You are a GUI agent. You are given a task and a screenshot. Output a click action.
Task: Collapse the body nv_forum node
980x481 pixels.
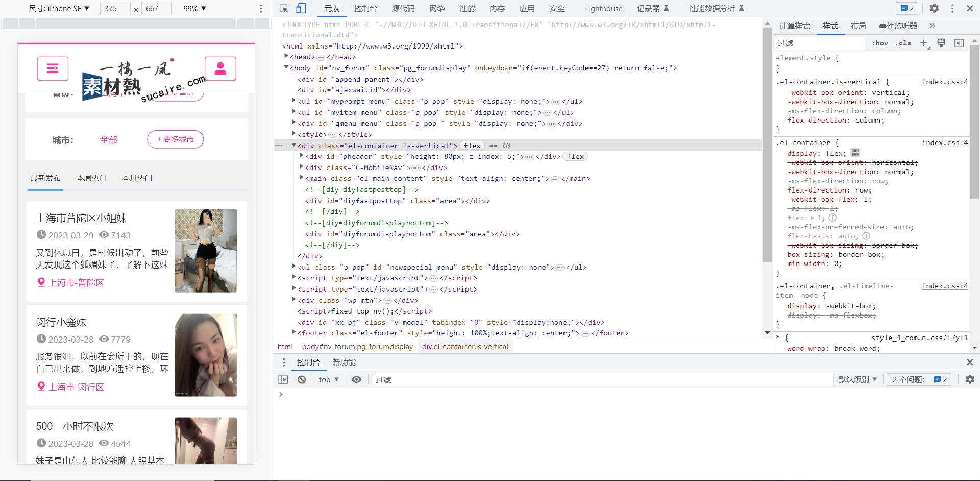pos(286,68)
